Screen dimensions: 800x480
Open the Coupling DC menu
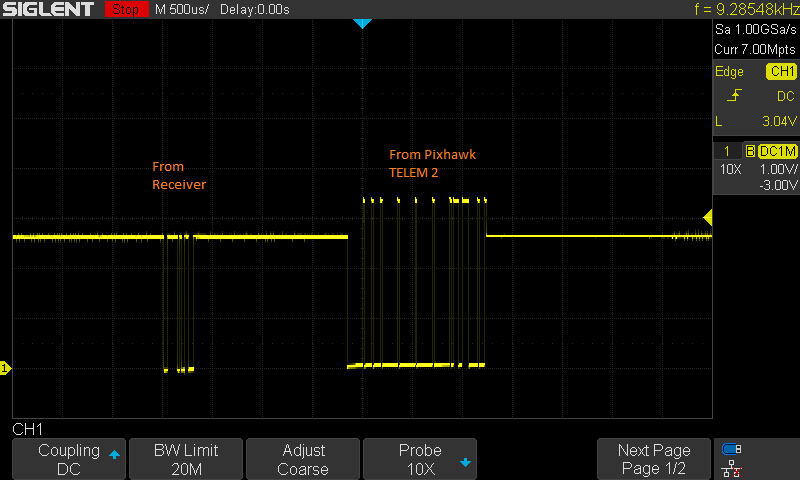(x=69, y=459)
